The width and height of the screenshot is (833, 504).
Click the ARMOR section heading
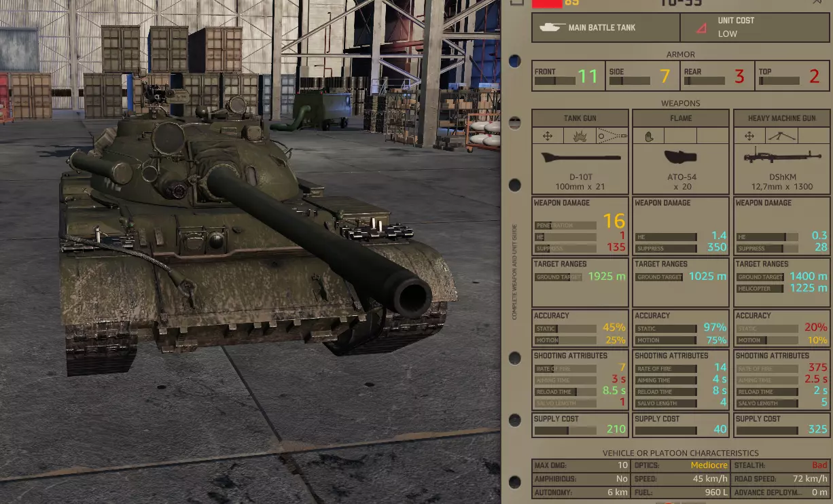[680, 54]
